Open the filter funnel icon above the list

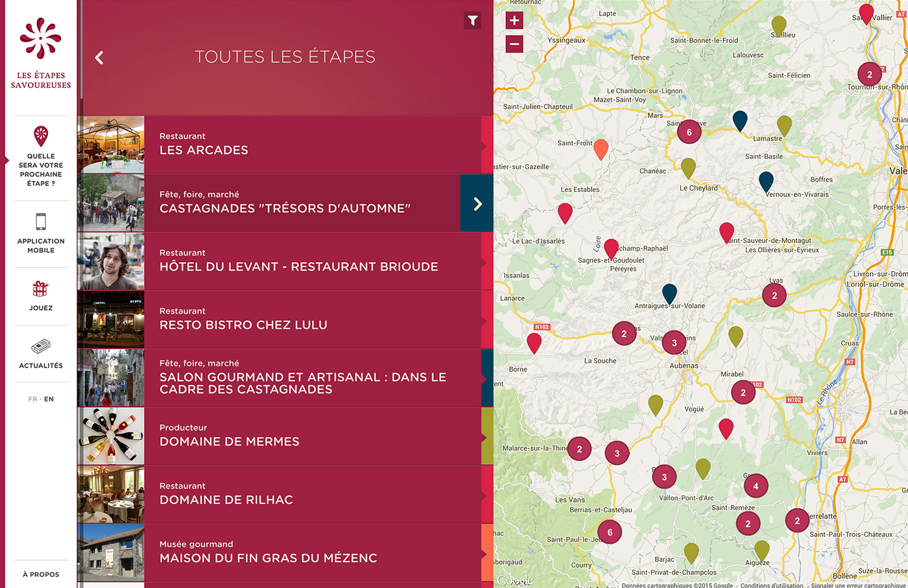click(x=472, y=20)
